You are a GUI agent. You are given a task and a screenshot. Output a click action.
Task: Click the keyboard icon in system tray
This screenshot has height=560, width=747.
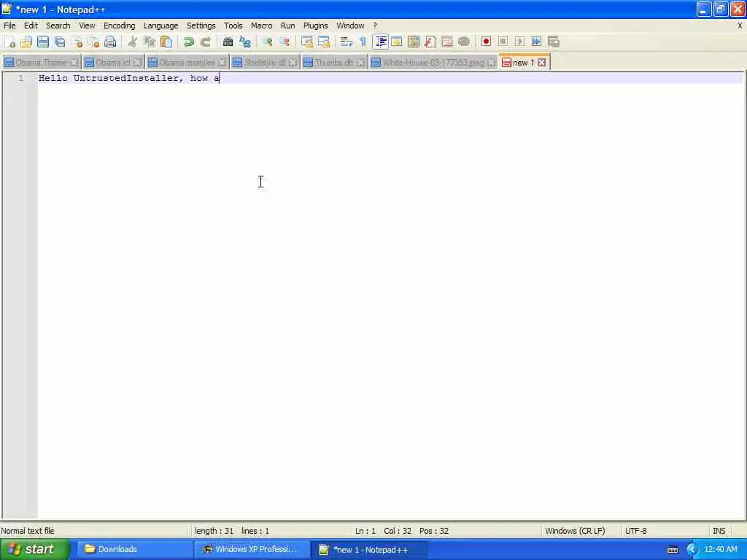point(673,550)
